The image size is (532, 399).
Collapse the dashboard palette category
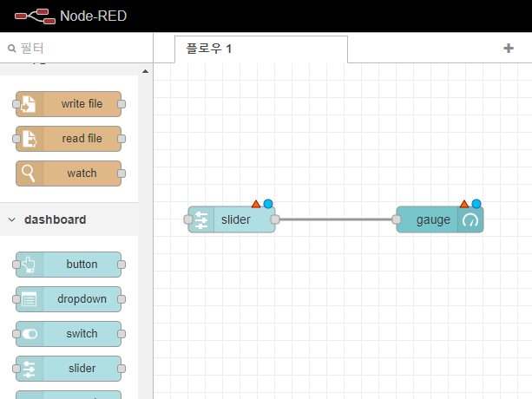(11, 219)
